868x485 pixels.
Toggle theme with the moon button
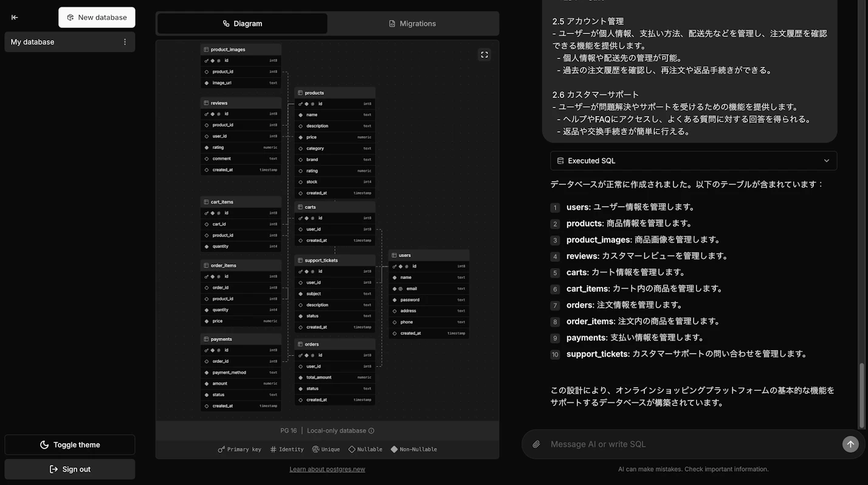click(x=69, y=444)
